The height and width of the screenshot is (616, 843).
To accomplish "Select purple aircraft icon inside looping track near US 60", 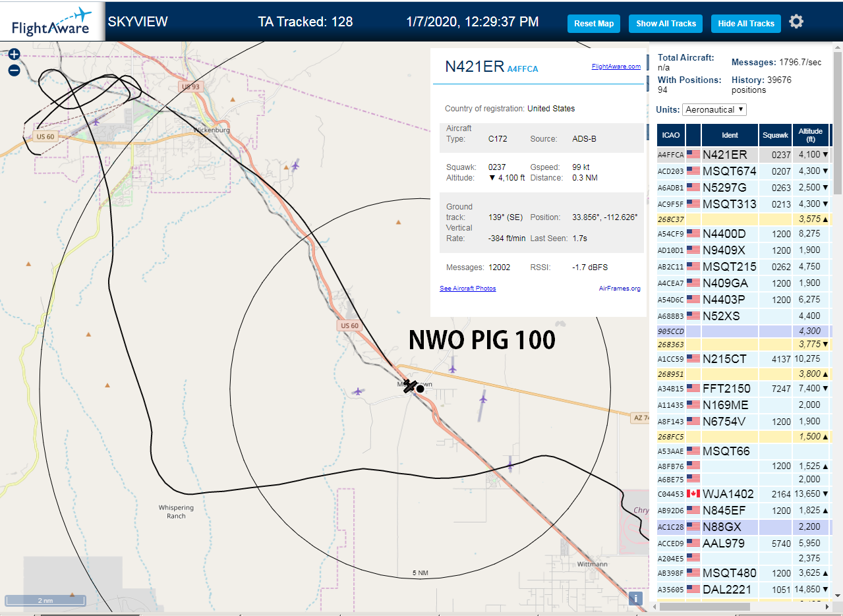I will (97, 121).
